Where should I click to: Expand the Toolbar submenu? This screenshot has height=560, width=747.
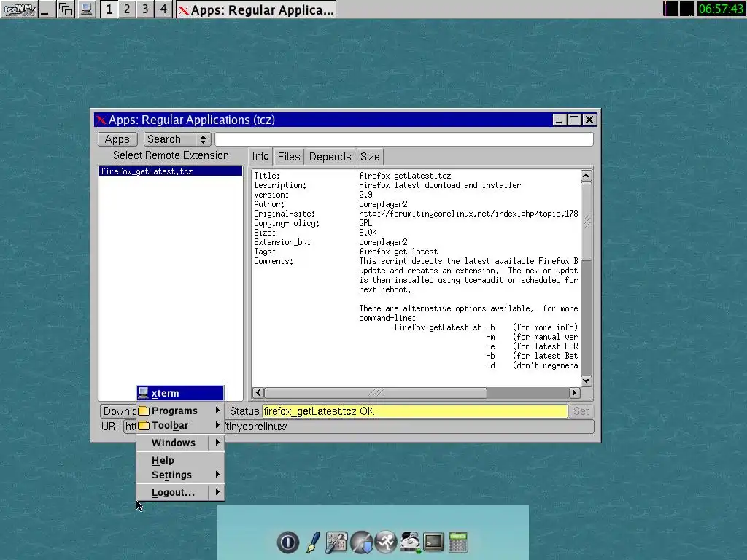tap(180, 425)
